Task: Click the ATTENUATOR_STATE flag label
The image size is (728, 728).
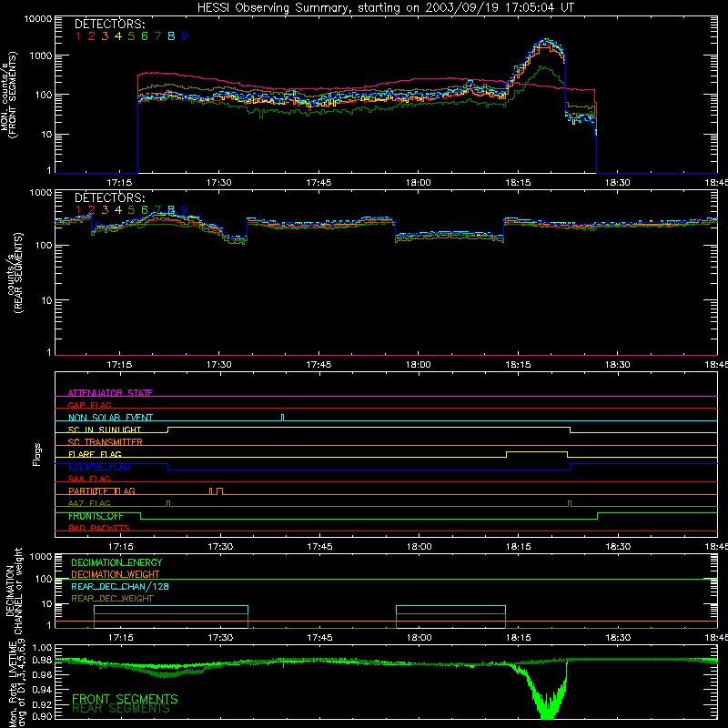Action: pyautogui.click(x=110, y=393)
